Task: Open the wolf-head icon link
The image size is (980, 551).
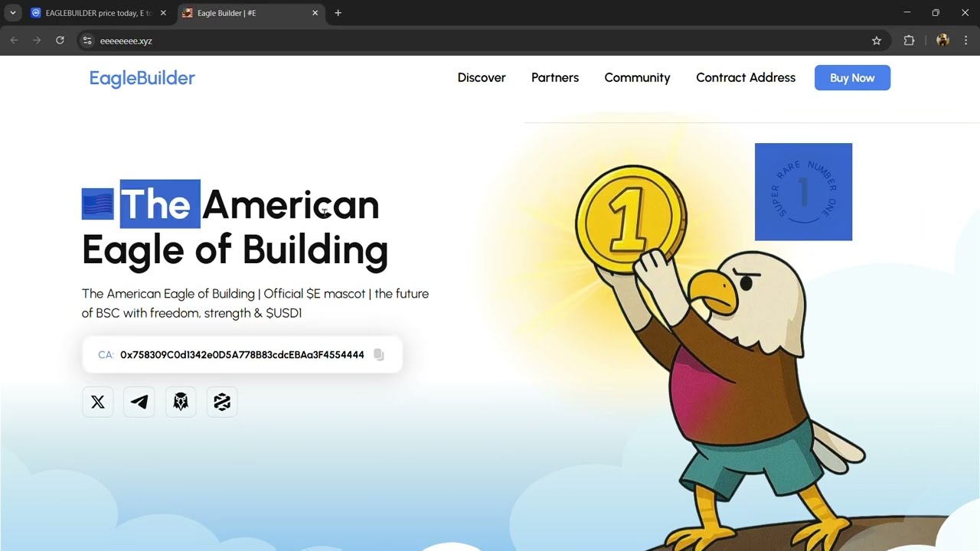Action: [x=181, y=402]
